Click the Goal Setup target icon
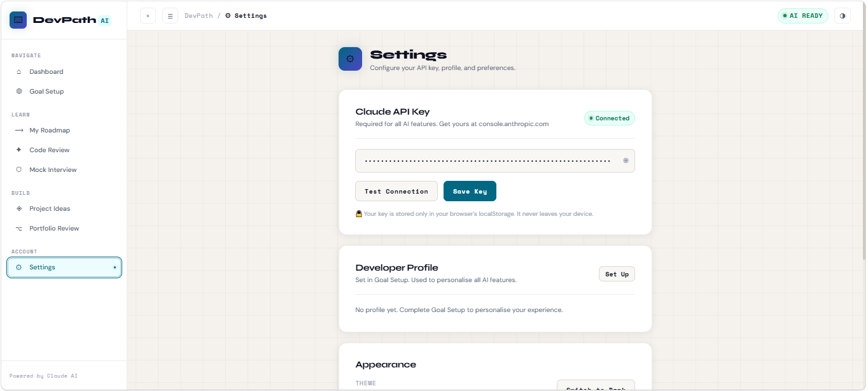 pyautogui.click(x=18, y=91)
